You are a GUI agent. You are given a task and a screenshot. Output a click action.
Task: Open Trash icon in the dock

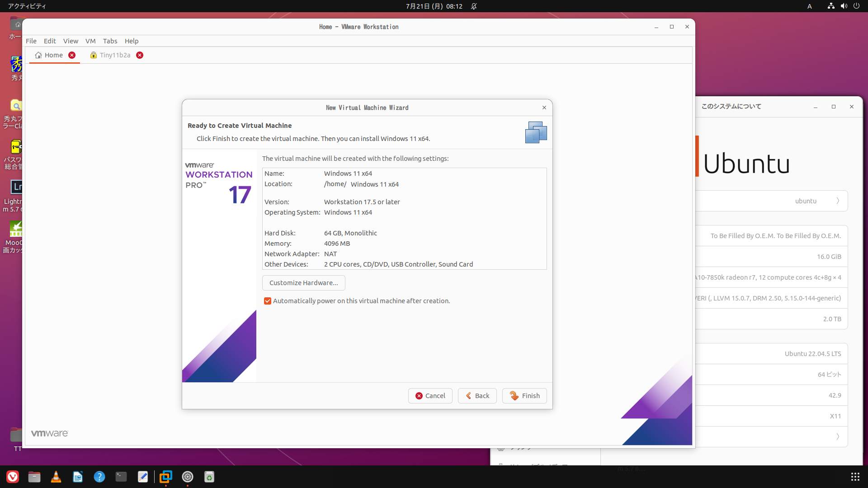(209, 477)
